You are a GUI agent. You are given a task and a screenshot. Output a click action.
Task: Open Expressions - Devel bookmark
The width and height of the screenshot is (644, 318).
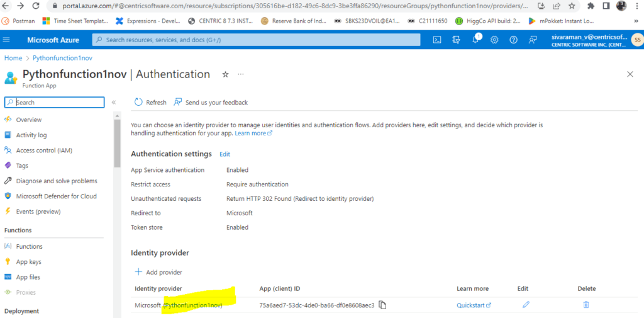(x=148, y=21)
